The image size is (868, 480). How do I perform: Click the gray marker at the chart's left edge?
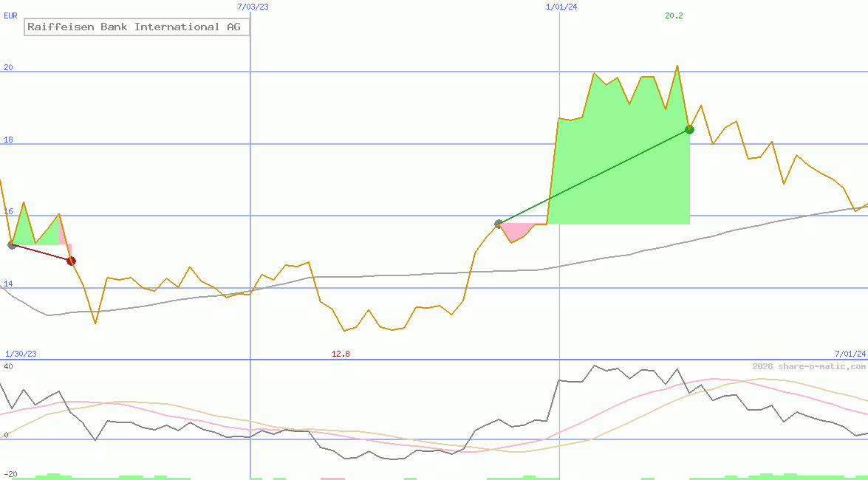tap(12, 246)
